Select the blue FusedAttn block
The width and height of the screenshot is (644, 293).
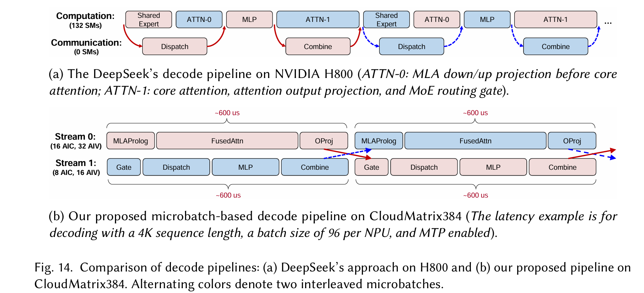click(x=475, y=141)
